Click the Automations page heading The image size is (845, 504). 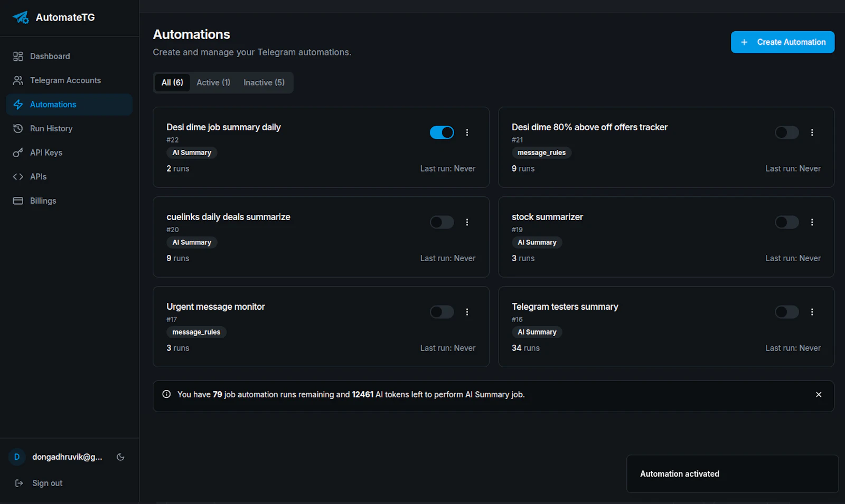point(191,34)
